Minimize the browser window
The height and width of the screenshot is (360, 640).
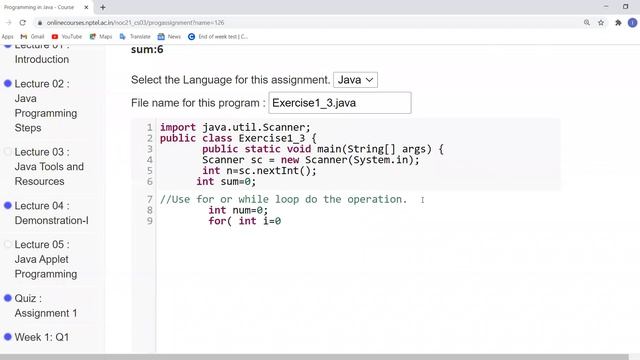[606, 7]
